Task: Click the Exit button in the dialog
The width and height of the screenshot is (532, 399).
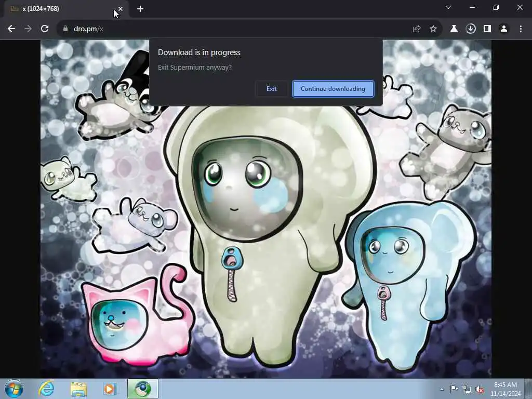Action: pyautogui.click(x=271, y=89)
